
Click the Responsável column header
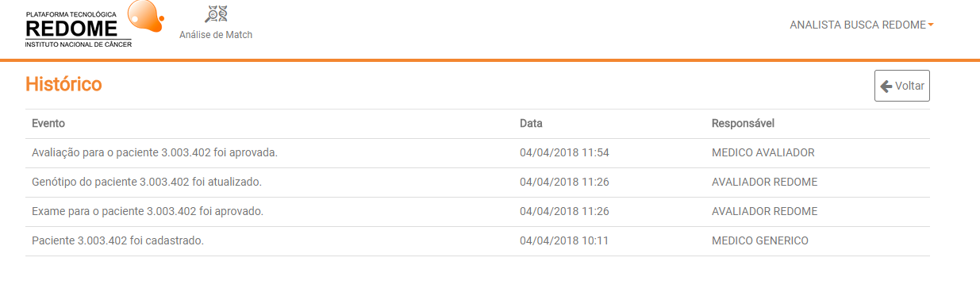pos(743,124)
